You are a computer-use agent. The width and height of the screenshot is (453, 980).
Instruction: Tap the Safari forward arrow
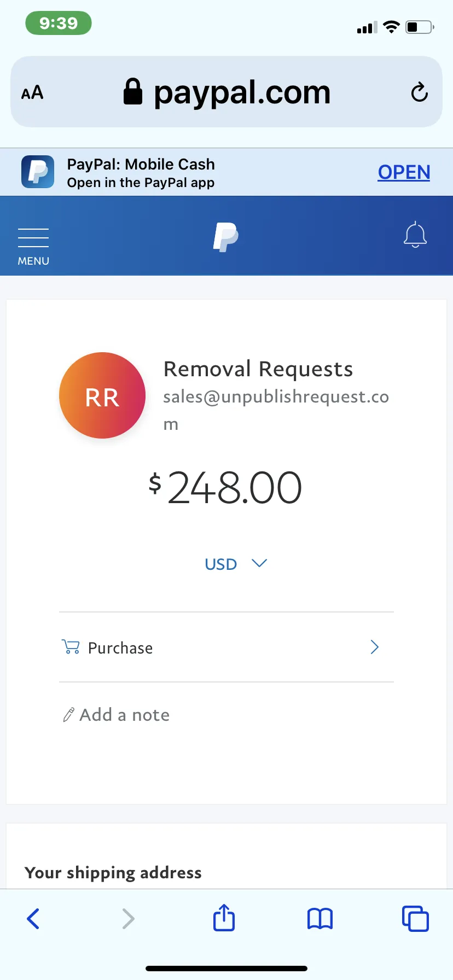coord(128,919)
